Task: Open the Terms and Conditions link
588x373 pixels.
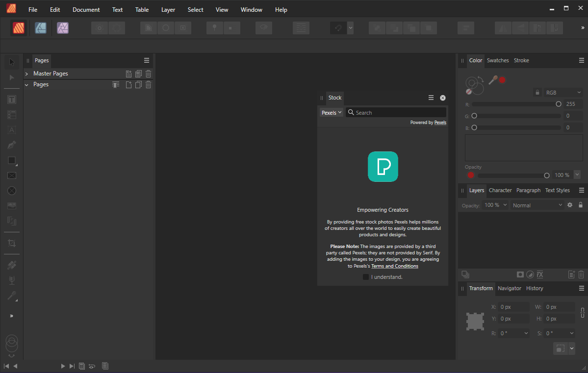Action: (x=394, y=266)
